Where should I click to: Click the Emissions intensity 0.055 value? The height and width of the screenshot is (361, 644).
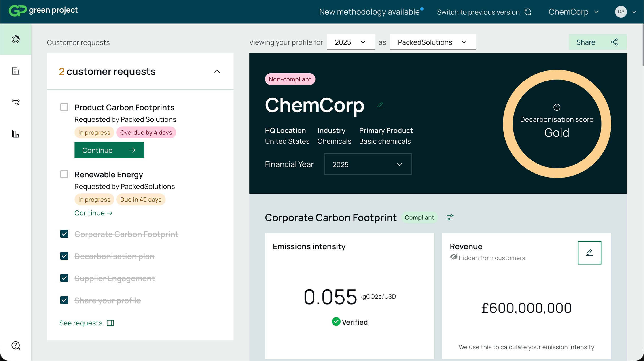[330, 297]
